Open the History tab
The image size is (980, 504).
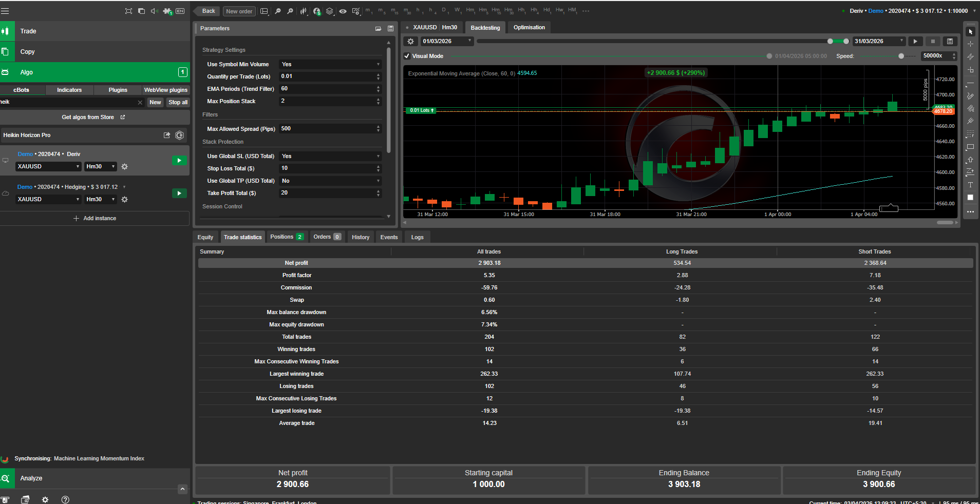click(361, 237)
